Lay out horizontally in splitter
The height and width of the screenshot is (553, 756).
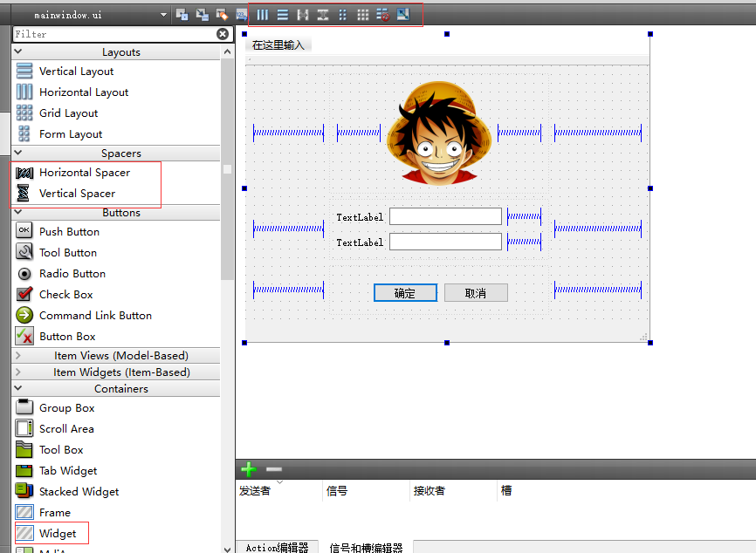point(303,15)
